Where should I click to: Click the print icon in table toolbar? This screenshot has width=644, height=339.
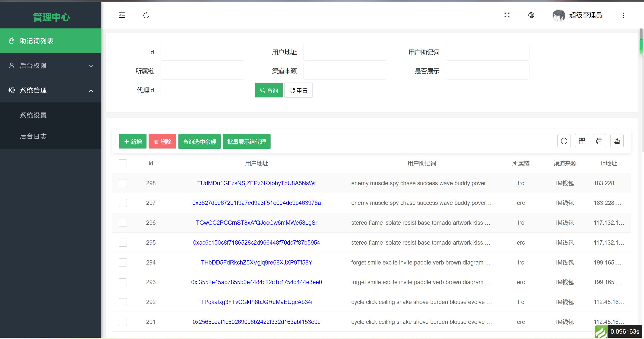pyautogui.click(x=599, y=141)
